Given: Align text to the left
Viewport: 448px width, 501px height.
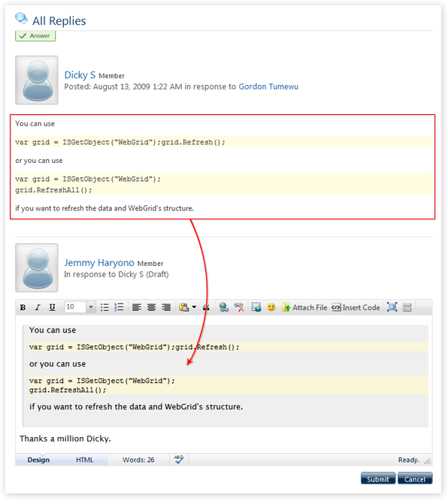Looking at the screenshot, I should pyautogui.click(x=137, y=307).
